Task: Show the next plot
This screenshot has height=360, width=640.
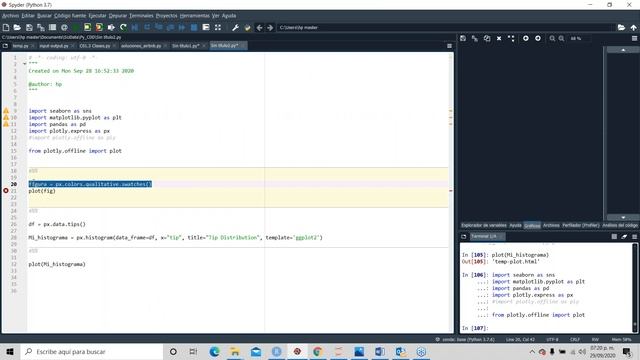Action: [538, 38]
